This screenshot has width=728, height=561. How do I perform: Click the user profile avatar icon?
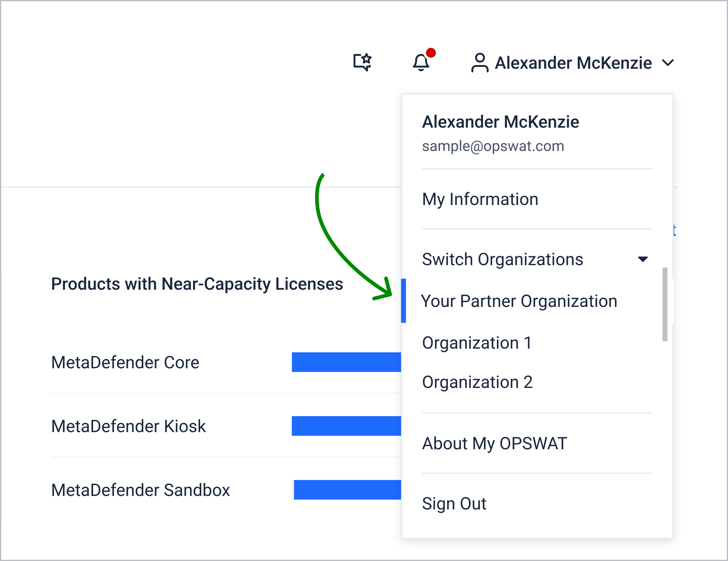480,63
